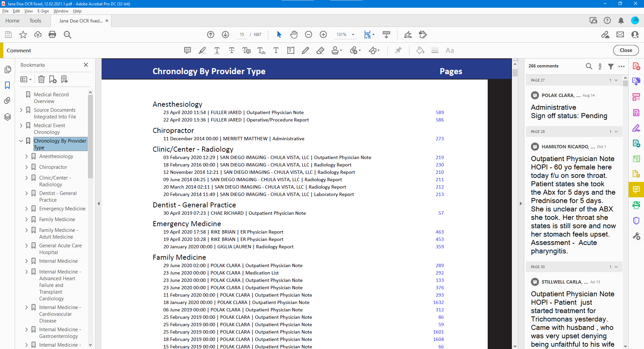Toggle the attachments paperclip panel
This screenshot has width=644, height=349.
(7, 101)
